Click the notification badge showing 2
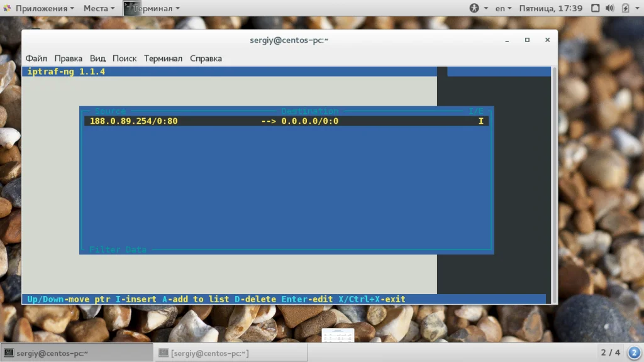The width and height of the screenshot is (644, 362). (x=634, y=353)
